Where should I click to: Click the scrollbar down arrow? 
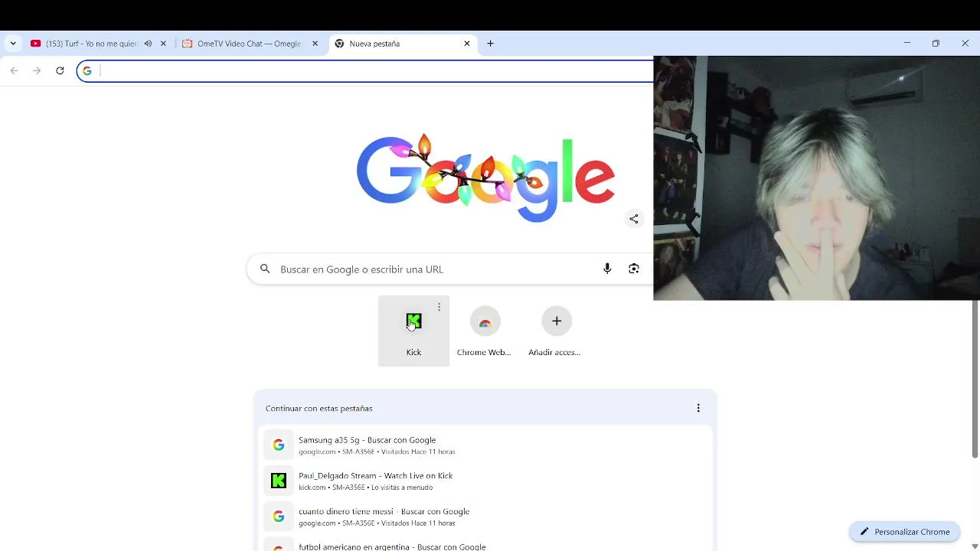point(975,546)
